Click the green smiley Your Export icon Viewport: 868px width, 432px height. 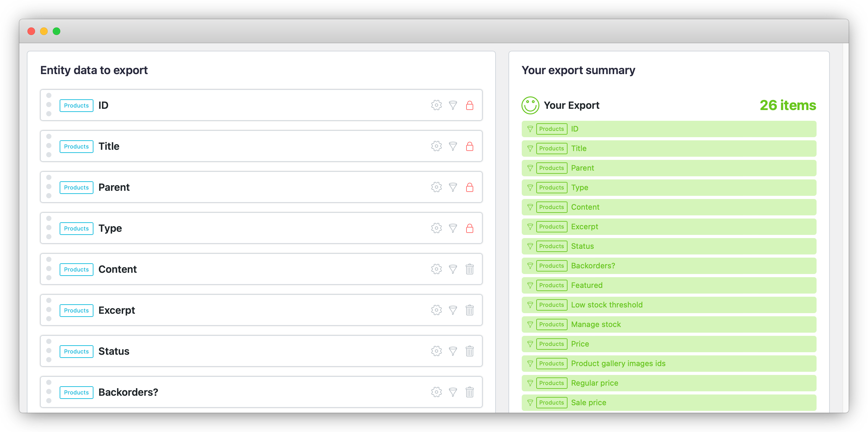tap(530, 105)
